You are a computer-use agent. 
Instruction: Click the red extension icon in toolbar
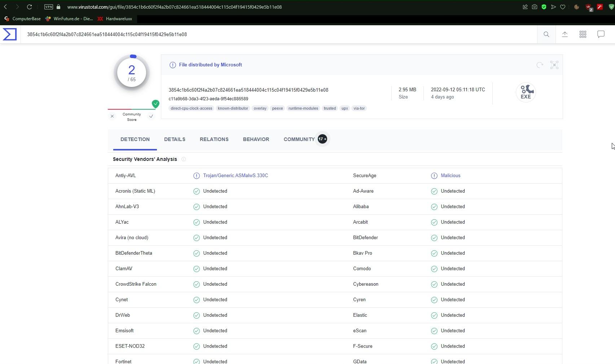[x=600, y=7]
